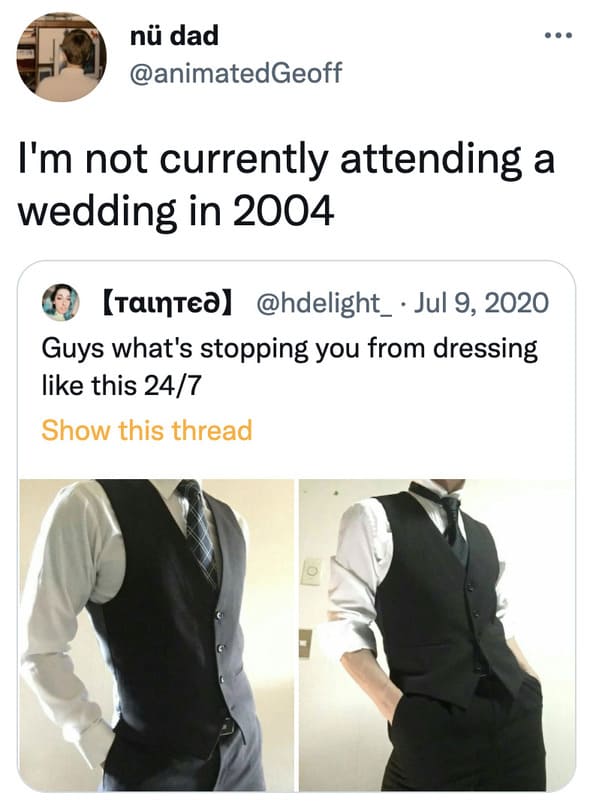This screenshot has width=599, height=805.
Task: Select the tweet text about wedding in 2004
Action: click(286, 185)
